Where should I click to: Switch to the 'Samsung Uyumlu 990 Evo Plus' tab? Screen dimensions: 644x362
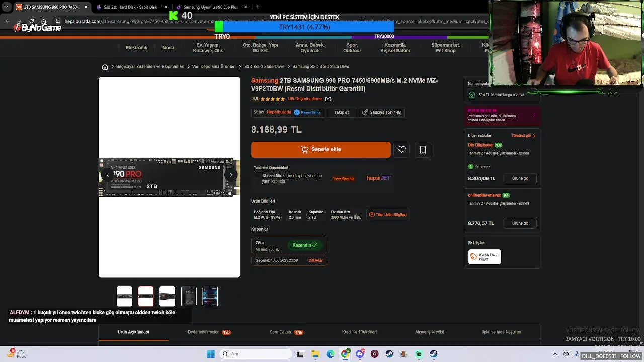coord(210,7)
